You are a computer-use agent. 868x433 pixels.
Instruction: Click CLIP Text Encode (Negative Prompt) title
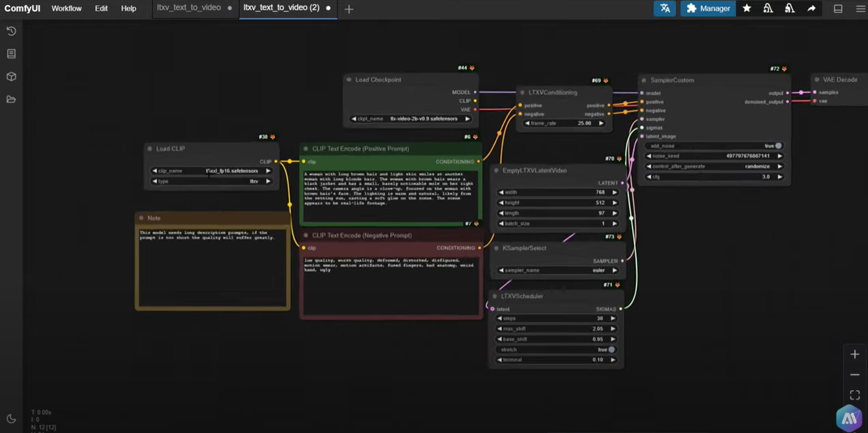pyautogui.click(x=362, y=235)
